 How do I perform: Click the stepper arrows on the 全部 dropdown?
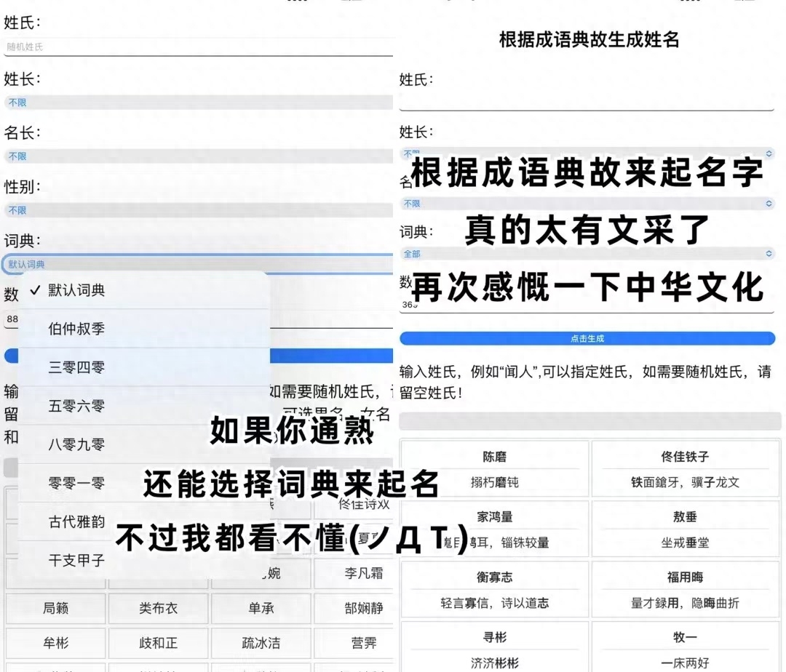pyautogui.click(x=769, y=254)
